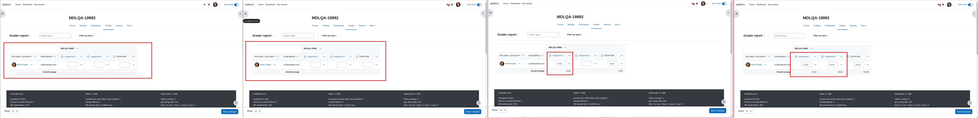This screenshot has width=980, height=118.
Task: Open Email address column actions, 70.00 course total screenshot
Action: [542, 55]
